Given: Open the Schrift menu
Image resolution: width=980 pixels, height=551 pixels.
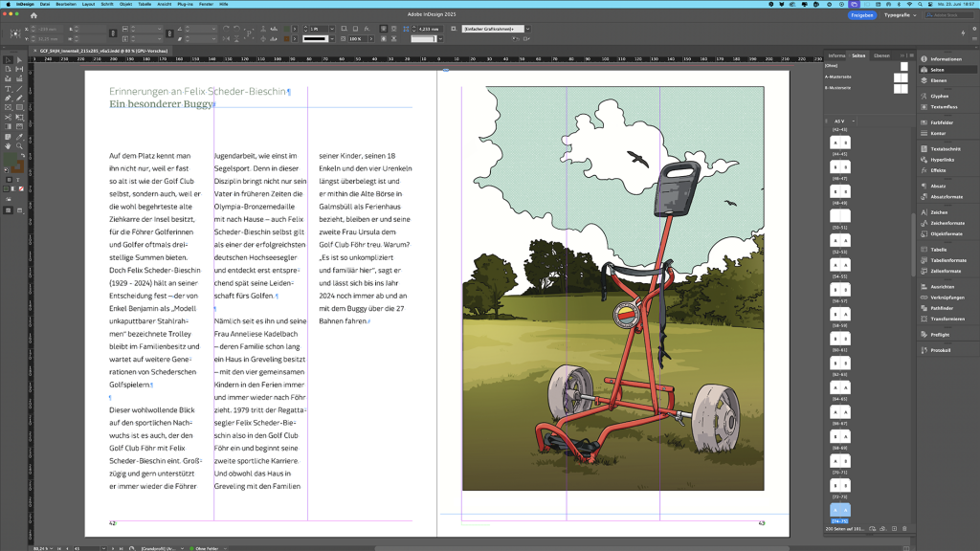Looking at the screenshot, I should 106,4.
